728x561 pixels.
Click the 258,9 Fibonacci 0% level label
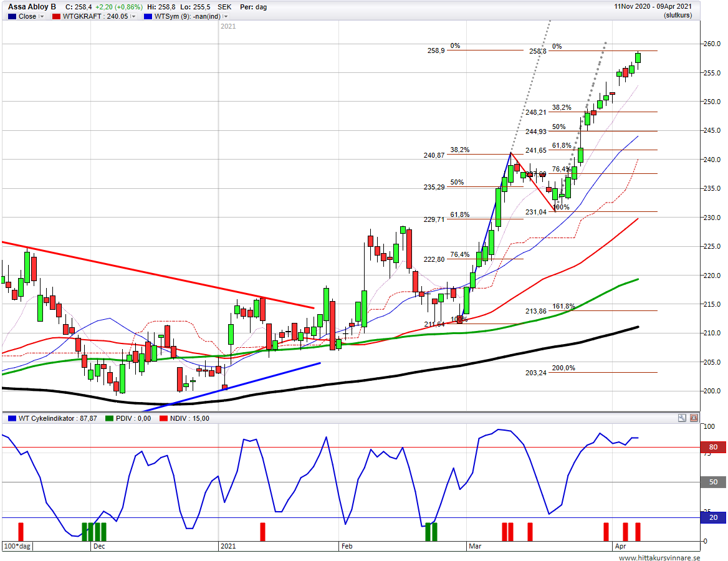(x=436, y=50)
